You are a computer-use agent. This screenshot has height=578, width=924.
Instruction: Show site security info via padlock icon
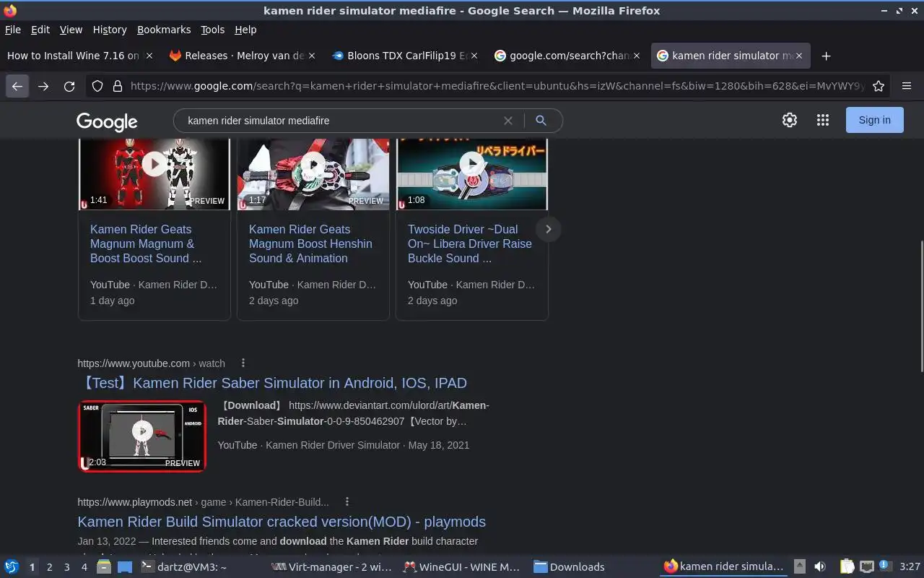click(x=118, y=86)
